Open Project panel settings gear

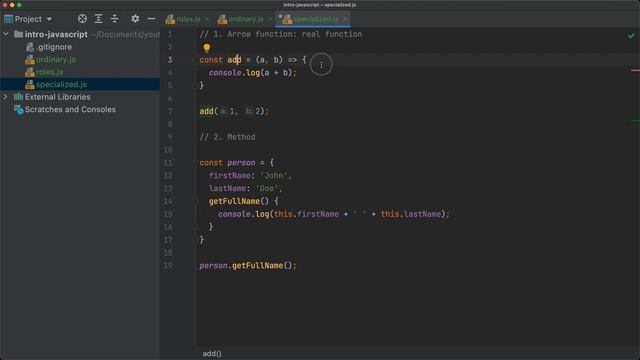(x=135, y=19)
